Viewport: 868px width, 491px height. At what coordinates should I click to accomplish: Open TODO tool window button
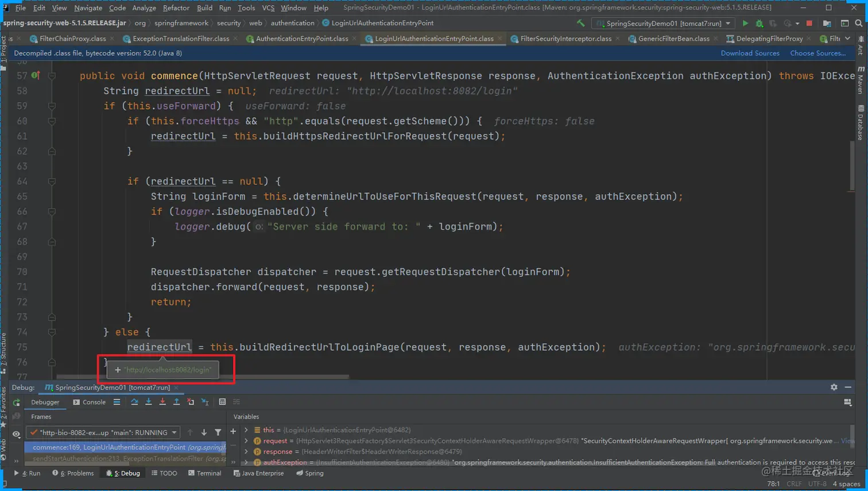[164, 473]
